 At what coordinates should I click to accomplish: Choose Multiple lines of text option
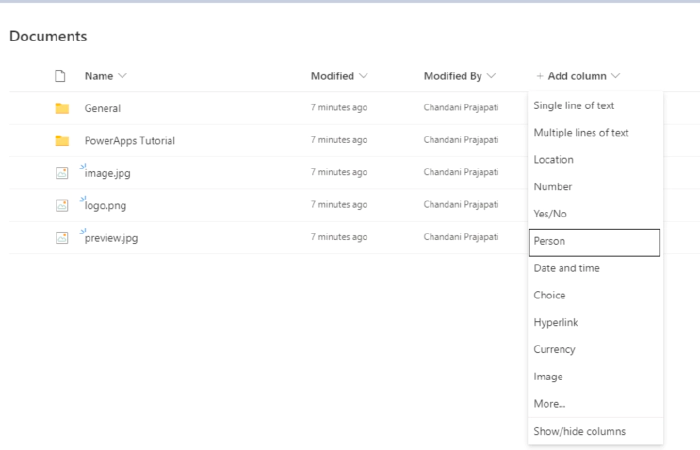(581, 133)
